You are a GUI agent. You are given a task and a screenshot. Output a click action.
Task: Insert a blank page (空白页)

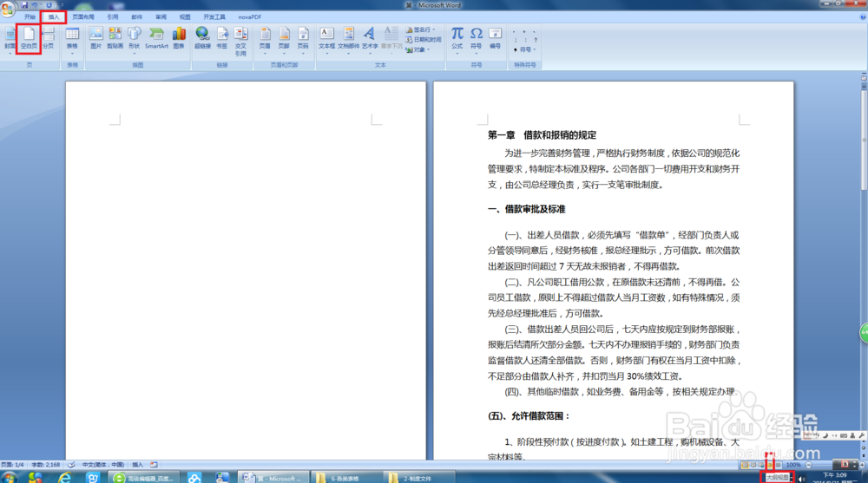[x=29, y=39]
